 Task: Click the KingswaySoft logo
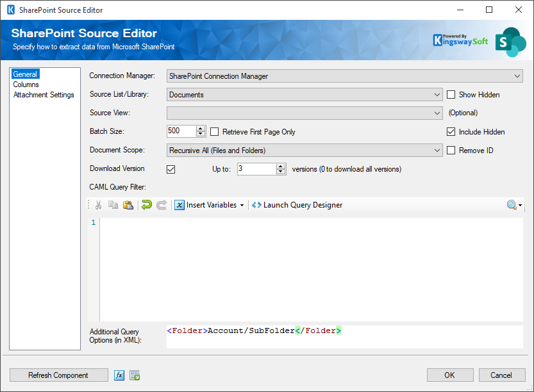(x=460, y=40)
